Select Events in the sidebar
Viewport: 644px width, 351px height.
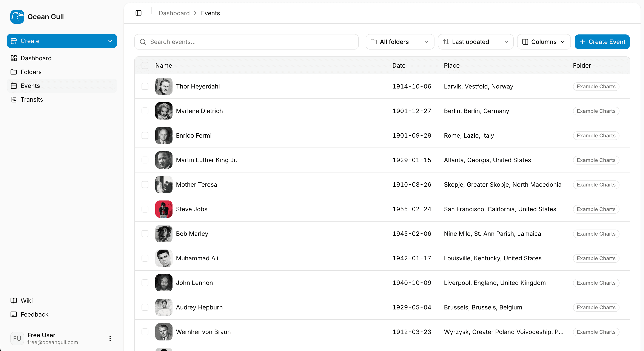(x=62, y=86)
